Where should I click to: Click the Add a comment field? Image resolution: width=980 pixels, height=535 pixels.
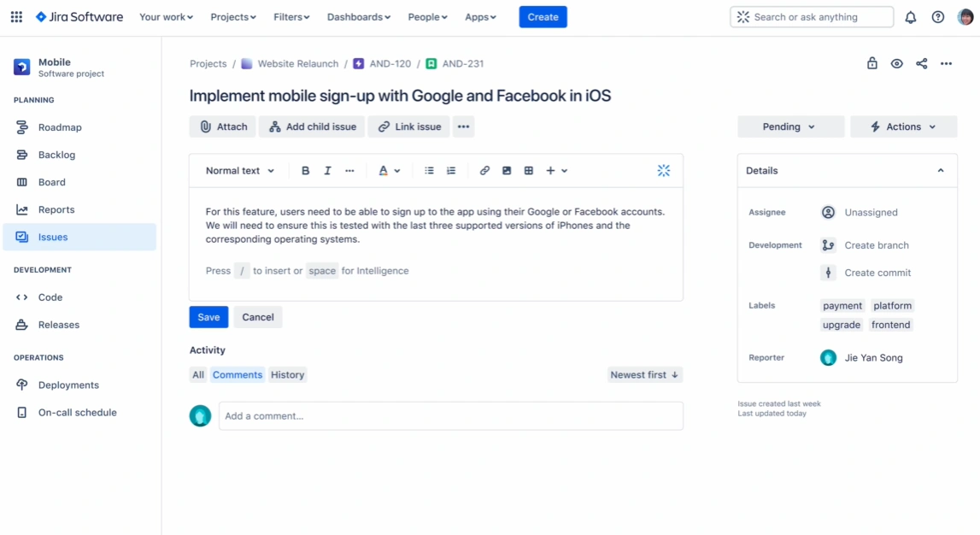pyautogui.click(x=450, y=416)
